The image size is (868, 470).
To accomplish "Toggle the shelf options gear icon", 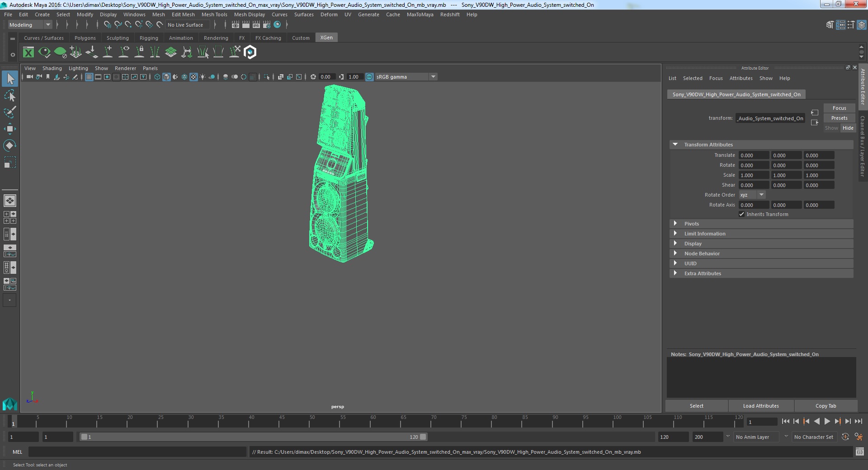I will (13, 55).
